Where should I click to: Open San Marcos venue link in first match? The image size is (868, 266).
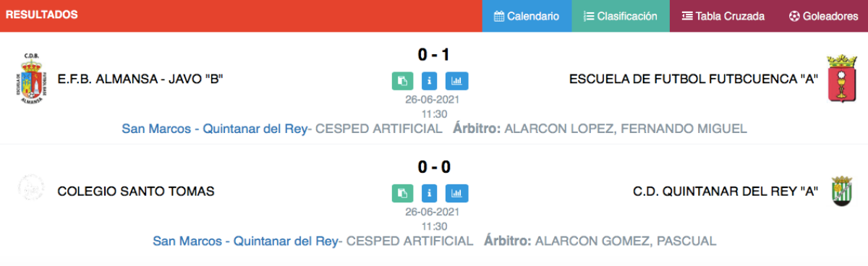tap(214, 129)
